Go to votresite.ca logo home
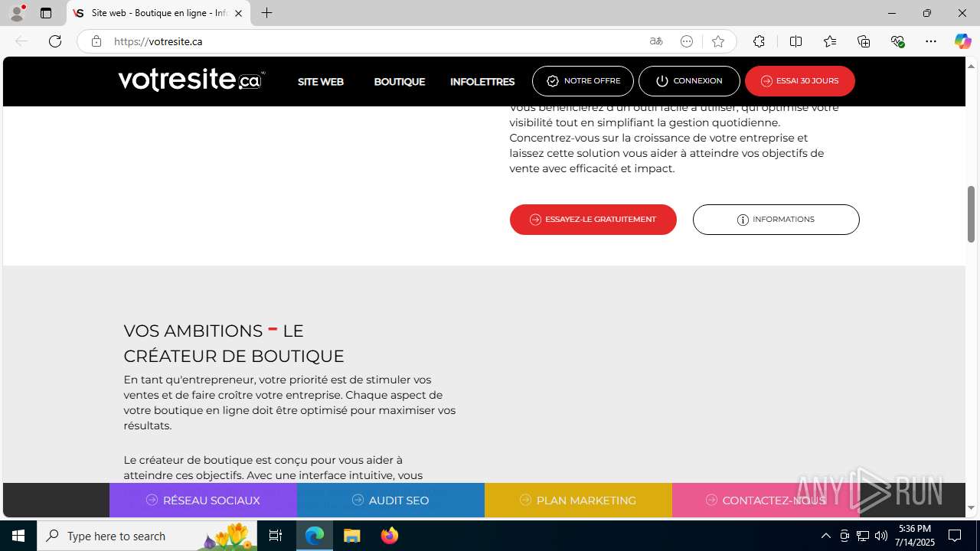This screenshot has height=551, width=980. (191, 80)
